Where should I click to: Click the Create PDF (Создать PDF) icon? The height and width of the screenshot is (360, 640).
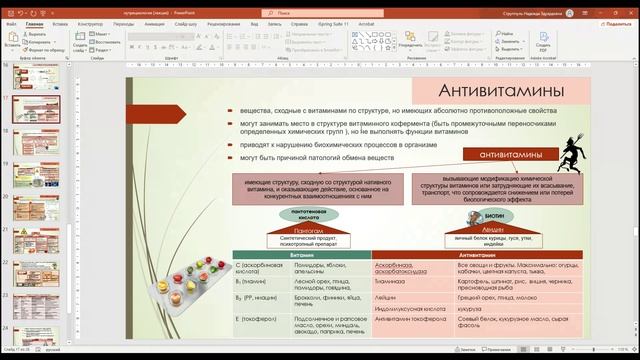point(543,37)
